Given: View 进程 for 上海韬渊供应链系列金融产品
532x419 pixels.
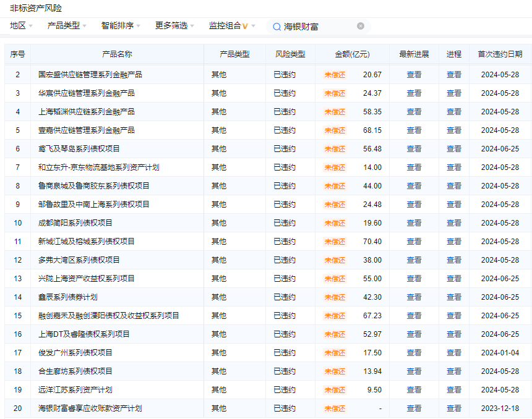Looking at the screenshot, I should coord(454,112).
